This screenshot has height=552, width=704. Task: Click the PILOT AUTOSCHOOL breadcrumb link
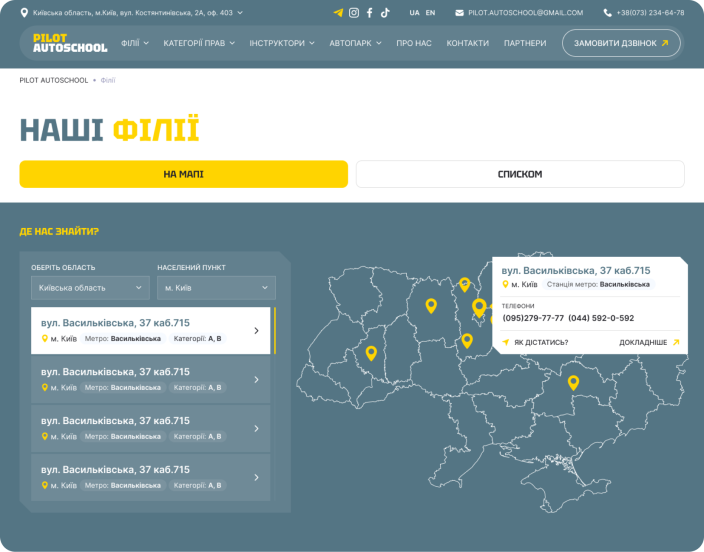(x=53, y=80)
